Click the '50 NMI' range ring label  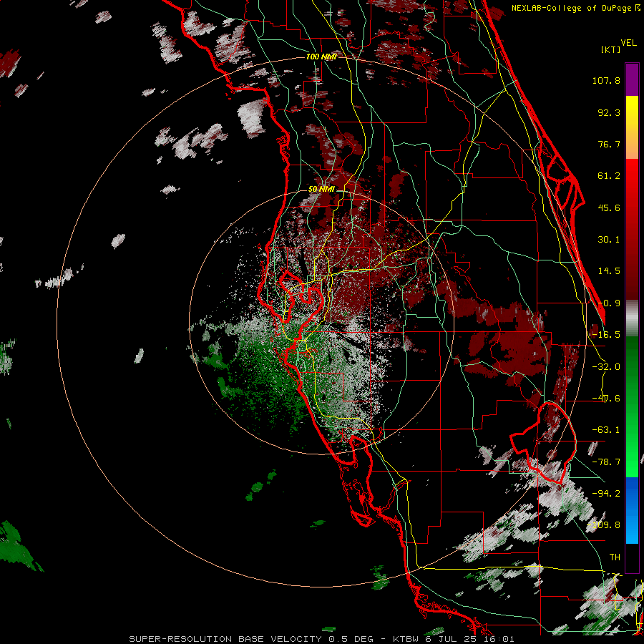click(x=321, y=190)
